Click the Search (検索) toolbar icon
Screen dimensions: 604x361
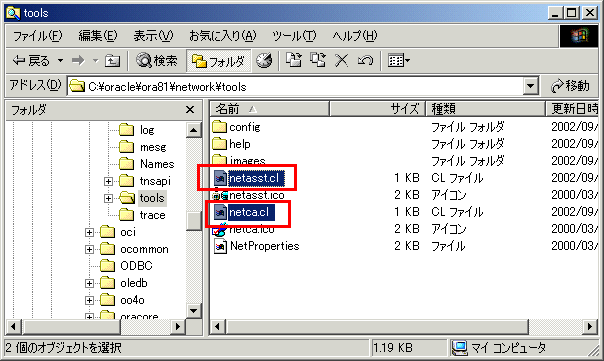click(x=157, y=60)
